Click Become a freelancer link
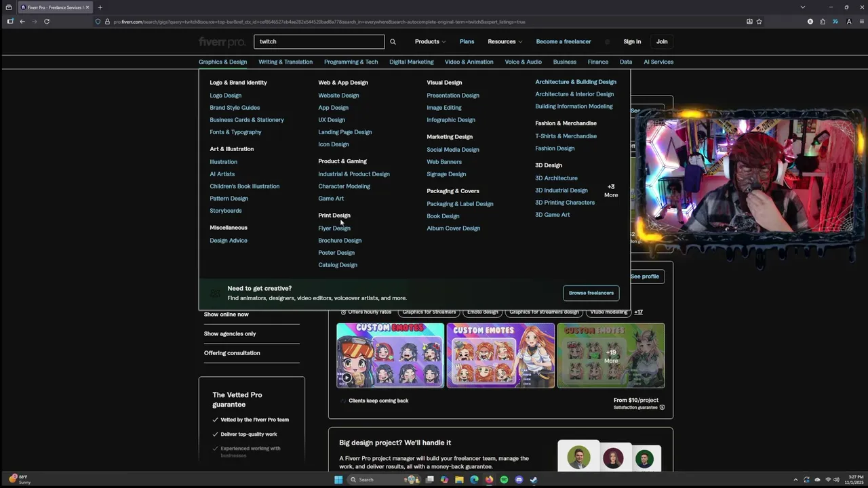Image resolution: width=868 pixels, height=488 pixels. click(x=564, y=42)
